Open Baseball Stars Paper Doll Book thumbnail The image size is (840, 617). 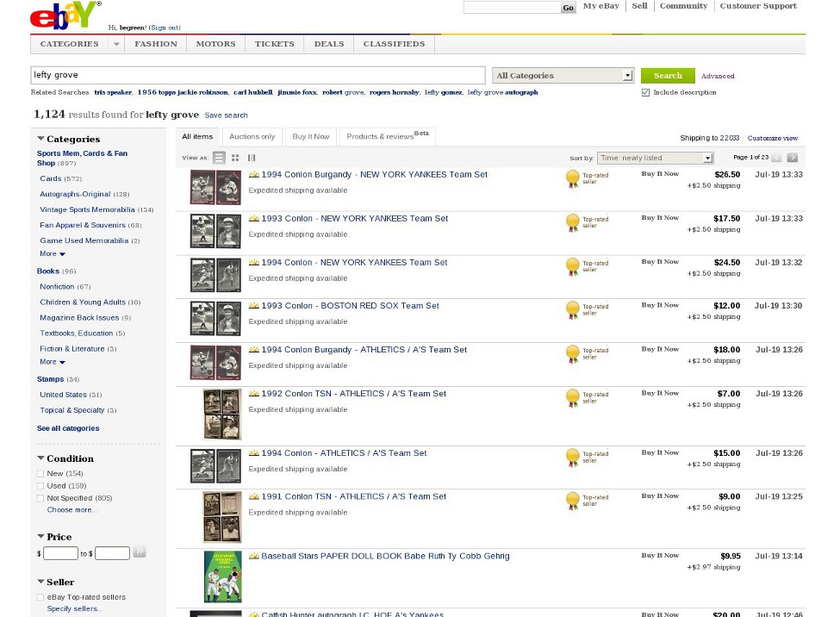pos(222,576)
